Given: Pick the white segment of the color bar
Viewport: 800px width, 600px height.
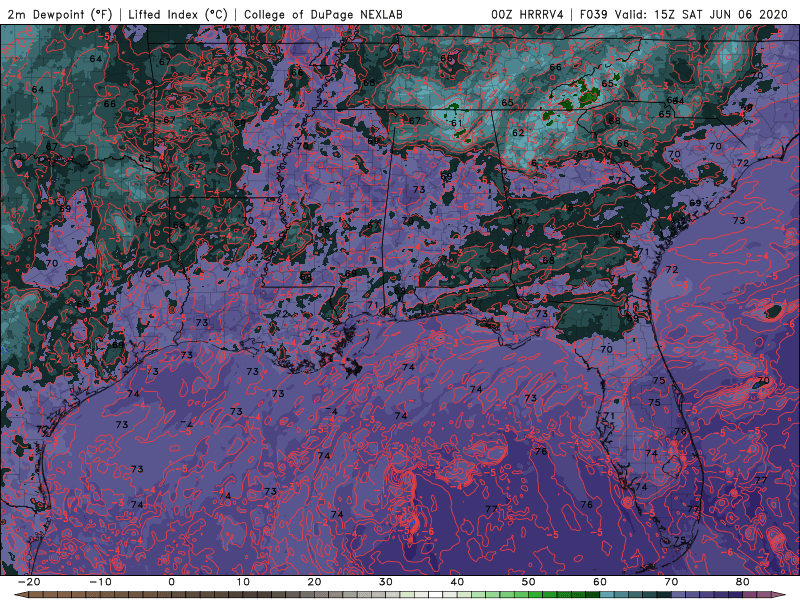Looking at the screenshot, I should pyautogui.click(x=436, y=594).
